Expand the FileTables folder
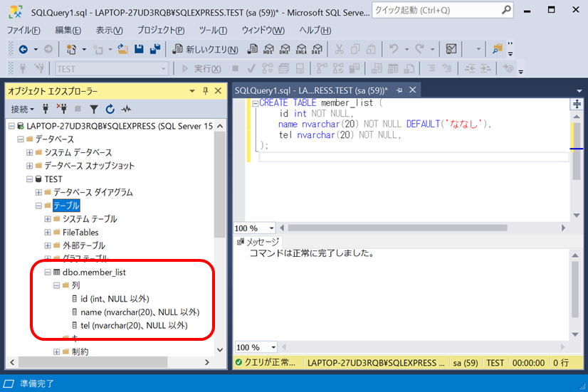Viewport: 588px width, 392px height. point(47,233)
